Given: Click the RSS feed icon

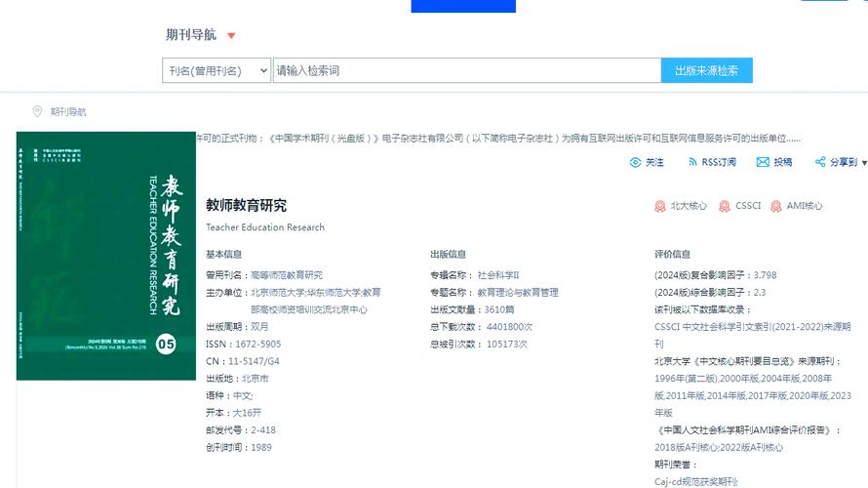Looking at the screenshot, I should 692,162.
